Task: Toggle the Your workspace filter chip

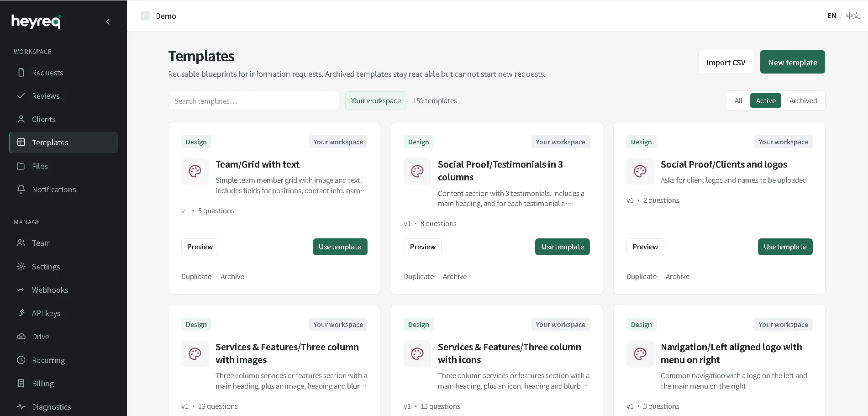Action: tap(376, 100)
